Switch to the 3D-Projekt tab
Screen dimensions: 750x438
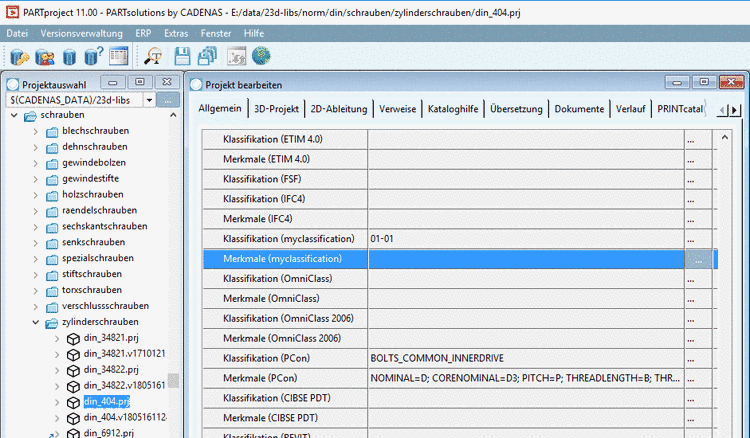point(276,109)
